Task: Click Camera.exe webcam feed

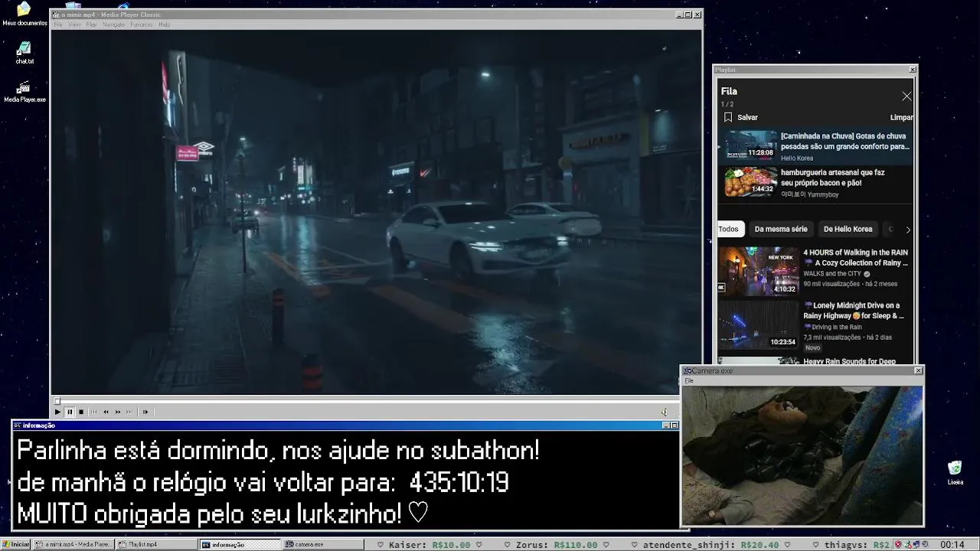Action: point(802,455)
